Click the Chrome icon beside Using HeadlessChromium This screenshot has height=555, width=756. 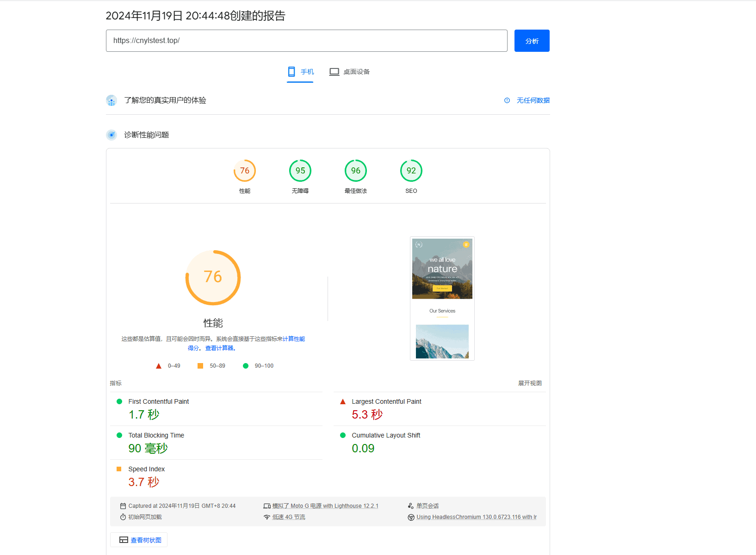tap(411, 517)
